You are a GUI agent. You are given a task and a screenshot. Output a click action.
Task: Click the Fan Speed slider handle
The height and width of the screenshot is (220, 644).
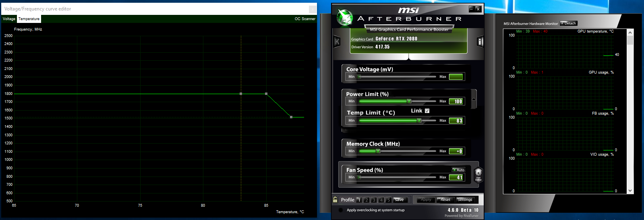pyautogui.click(x=360, y=177)
